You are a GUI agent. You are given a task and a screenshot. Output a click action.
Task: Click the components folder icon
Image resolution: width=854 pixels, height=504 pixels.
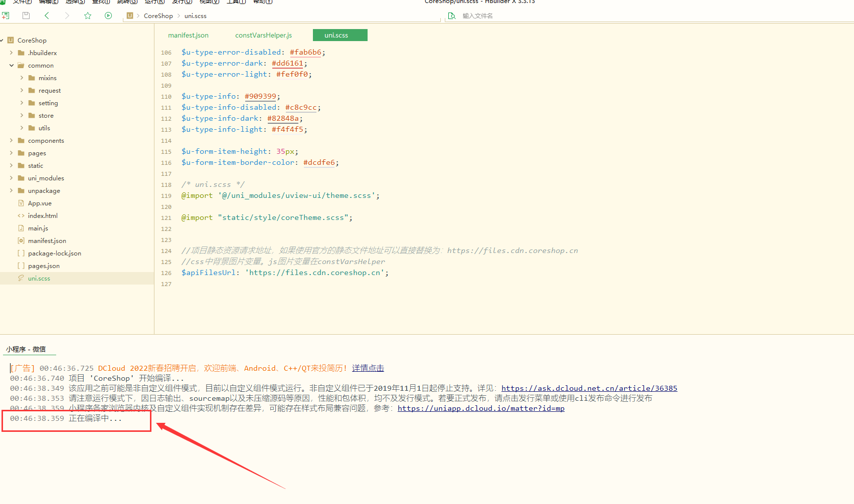coord(21,140)
